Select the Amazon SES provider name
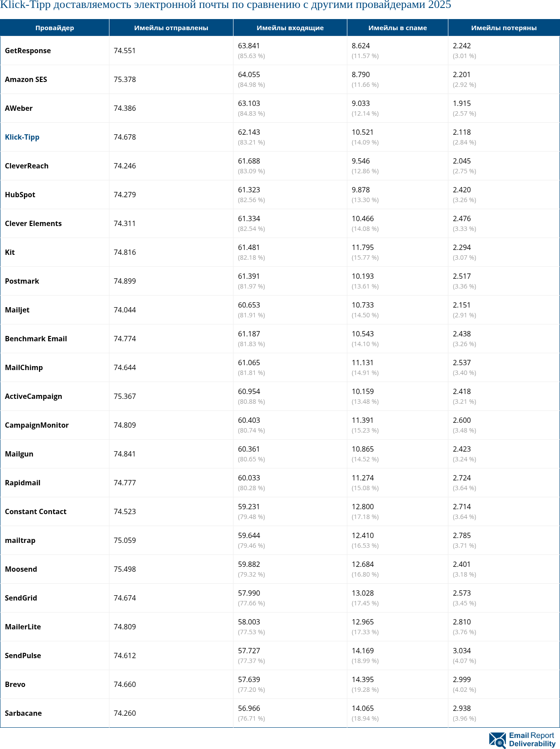The height and width of the screenshot is (749, 560). pyautogui.click(x=26, y=79)
